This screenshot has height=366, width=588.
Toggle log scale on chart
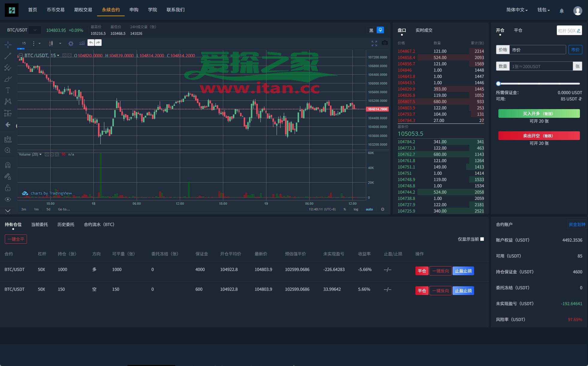click(356, 209)
